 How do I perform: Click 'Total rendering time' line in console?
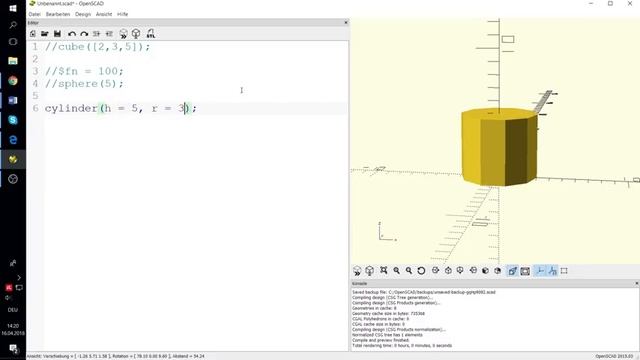point(402,345)
